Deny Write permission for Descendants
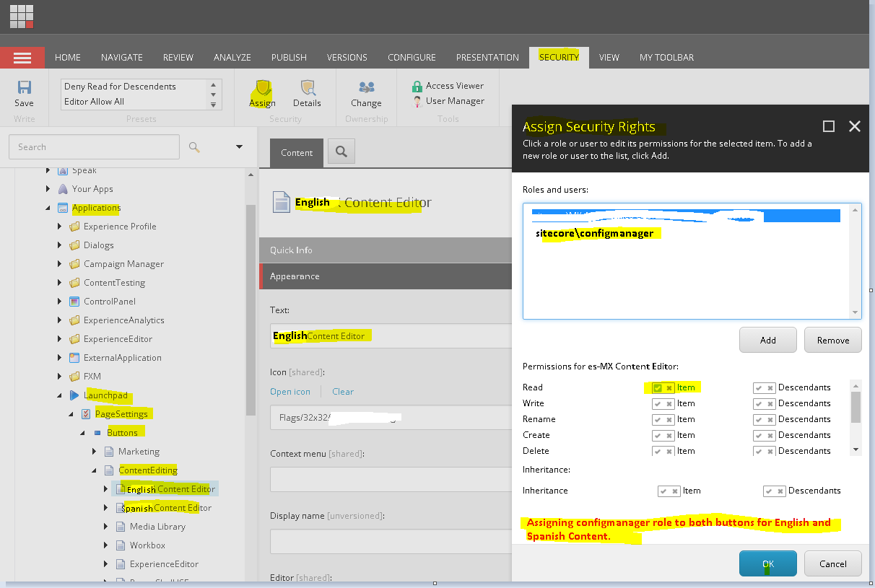Screen dimensions: 875x588 pos(770,403)
